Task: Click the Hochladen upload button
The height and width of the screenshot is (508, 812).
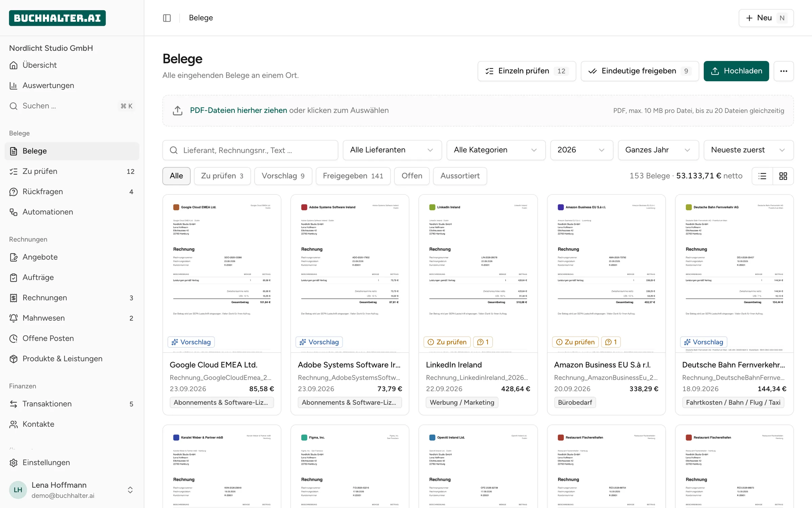Action: pos(736,71)
